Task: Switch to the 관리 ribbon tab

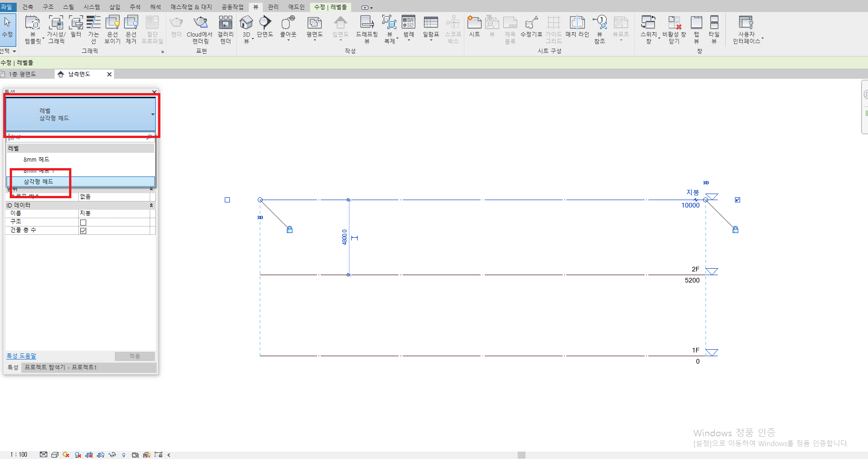Action: coord(273,7)
